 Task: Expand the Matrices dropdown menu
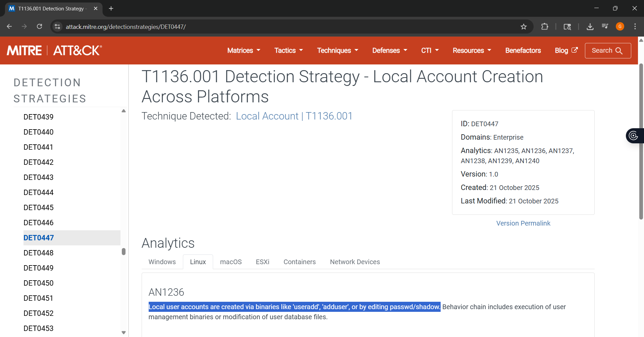pos(244,50)
